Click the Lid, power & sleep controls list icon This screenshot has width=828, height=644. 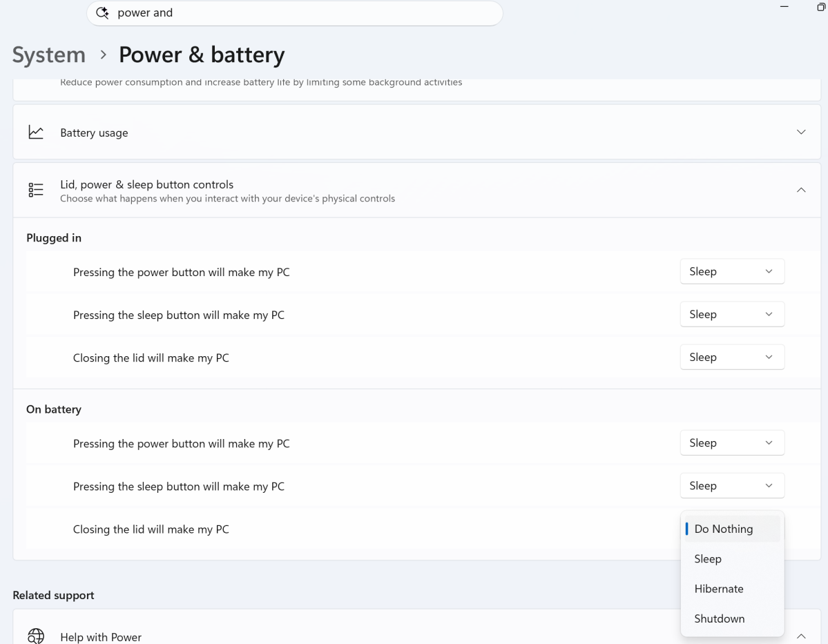point(36,190)
